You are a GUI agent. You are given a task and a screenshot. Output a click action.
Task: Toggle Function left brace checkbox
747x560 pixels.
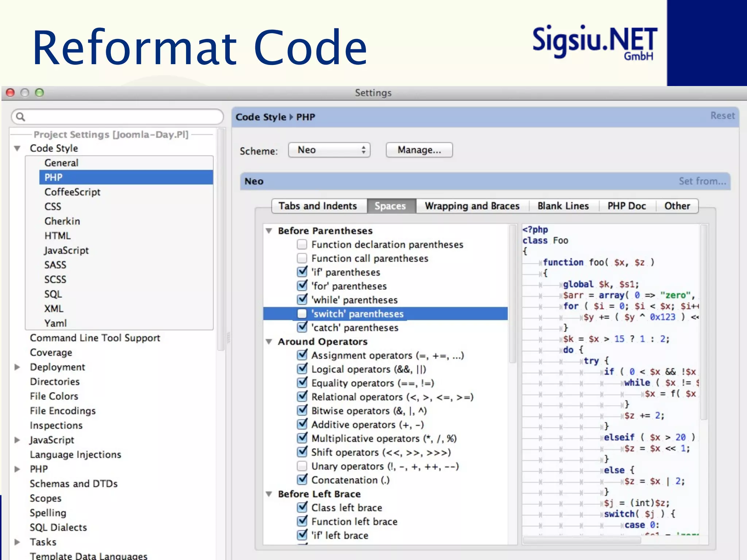click(x=302, y=521)
